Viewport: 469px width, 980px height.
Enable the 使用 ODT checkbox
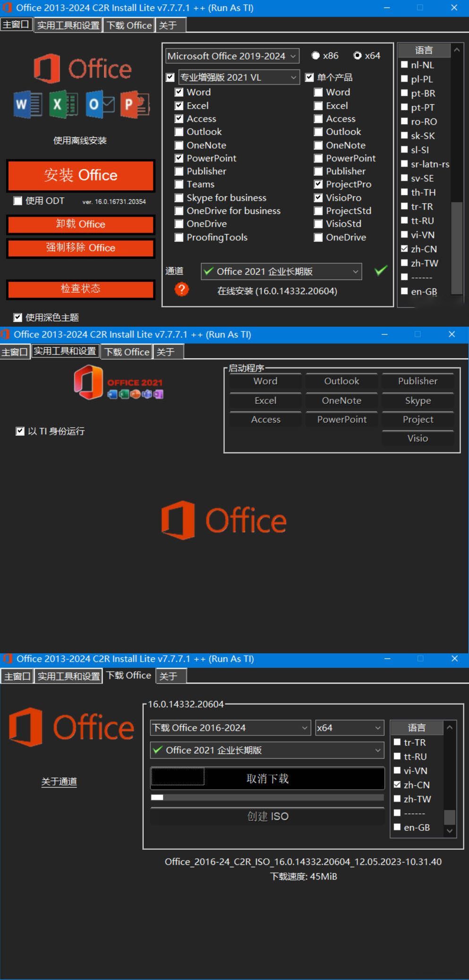pyautogui.click(x=18, y=201)
